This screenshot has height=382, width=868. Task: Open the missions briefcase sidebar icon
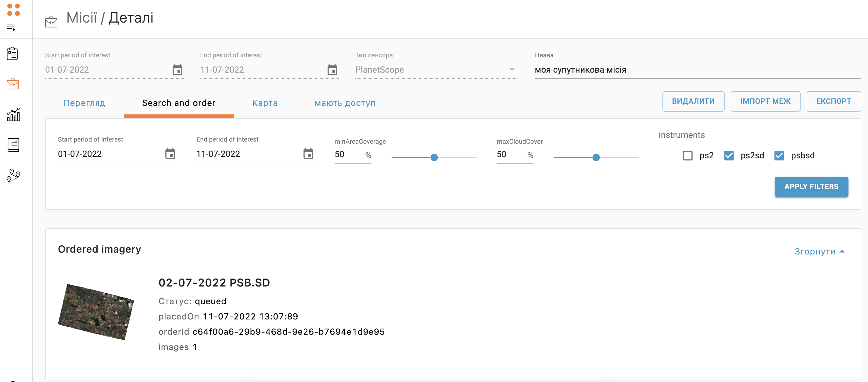pyautogui.click(x=13, y=84)
